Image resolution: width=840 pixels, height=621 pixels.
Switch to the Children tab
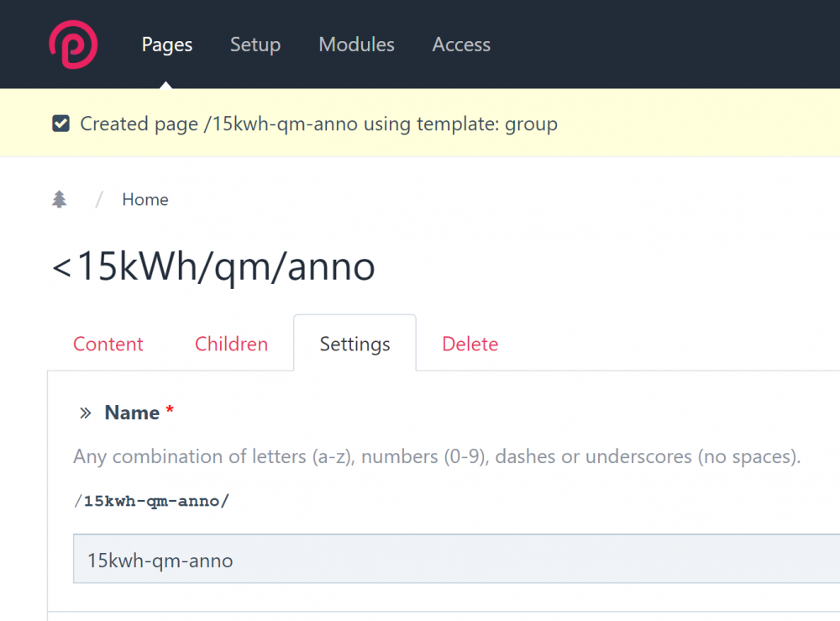click(x=231, y=344)
